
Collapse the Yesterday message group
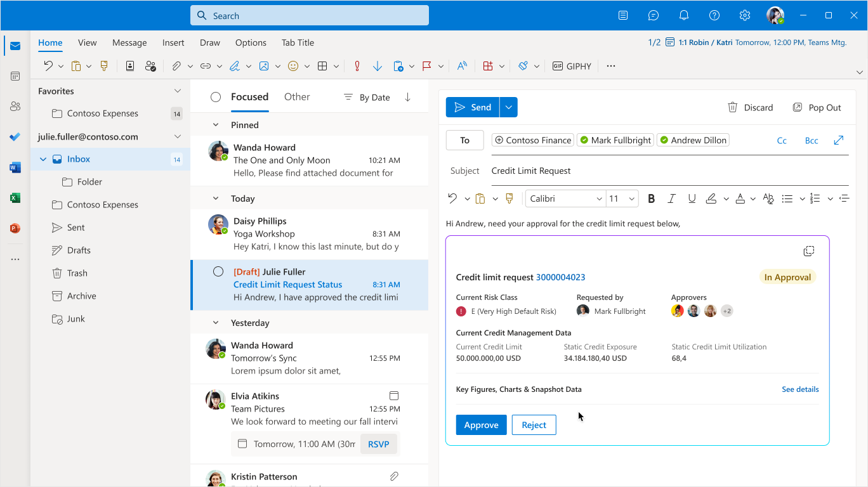click(216, 323)
